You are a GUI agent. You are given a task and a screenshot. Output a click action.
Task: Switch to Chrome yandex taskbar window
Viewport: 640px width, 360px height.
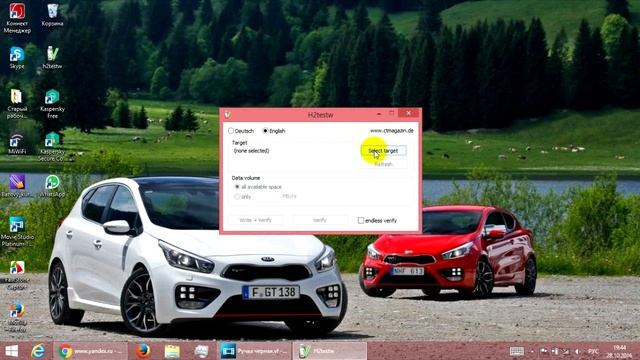tap(90, 351)
